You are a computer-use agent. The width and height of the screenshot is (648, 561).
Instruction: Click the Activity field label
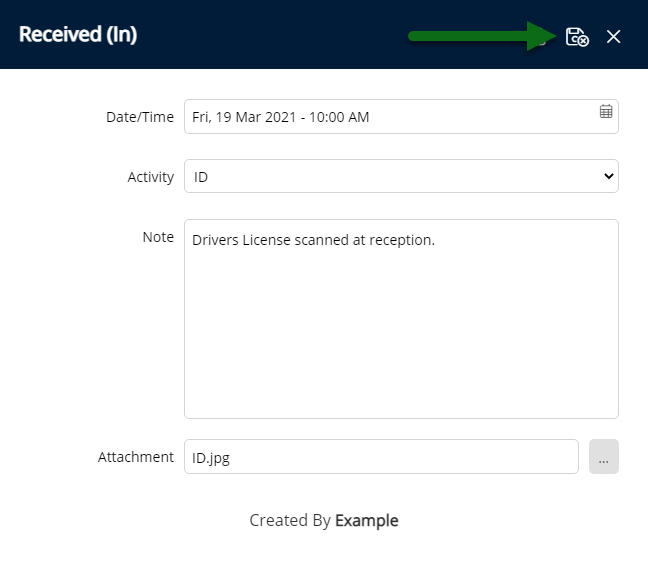[150, 177]
